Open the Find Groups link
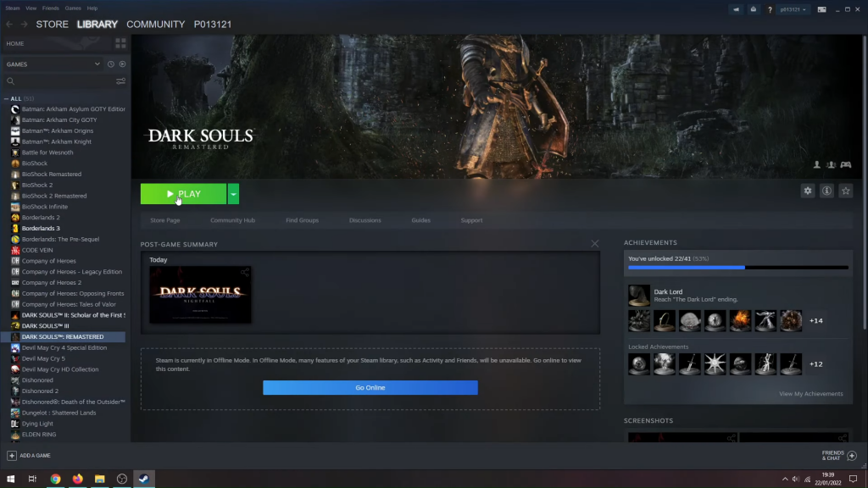This screenshot has height=488, width=868. pos(303,220)
